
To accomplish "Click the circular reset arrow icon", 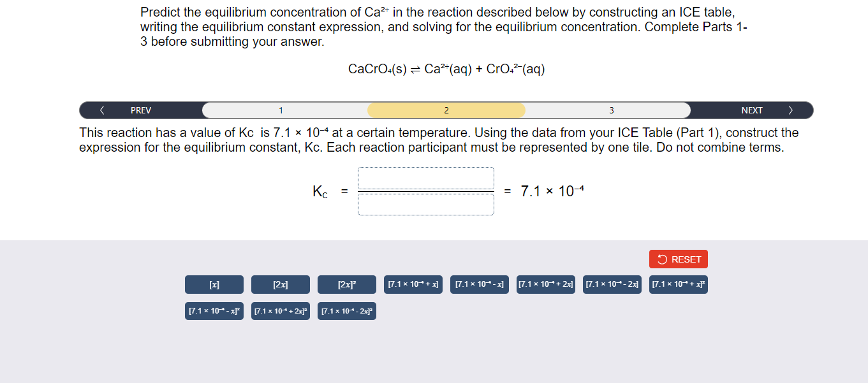I will [663, 259].
